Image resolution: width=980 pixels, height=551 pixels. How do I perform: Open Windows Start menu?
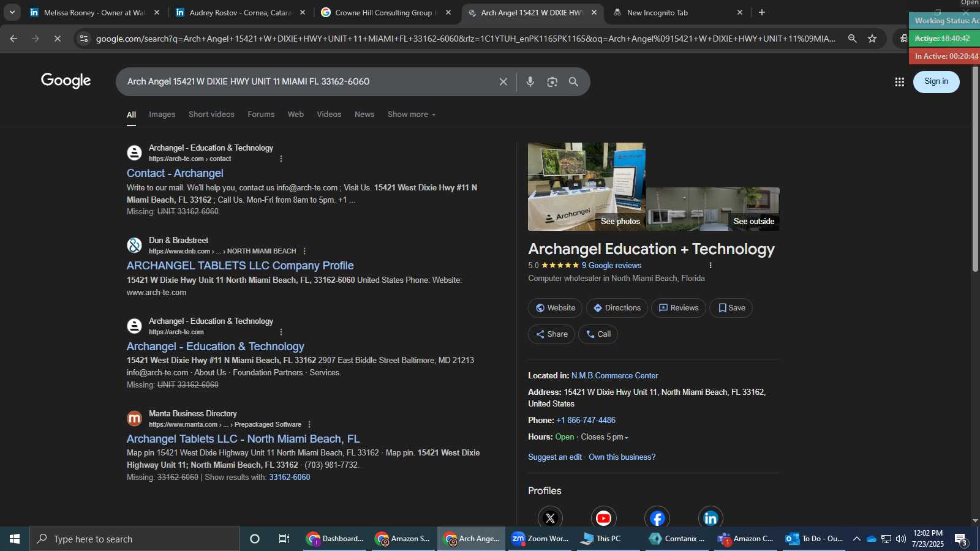[15, 539]
